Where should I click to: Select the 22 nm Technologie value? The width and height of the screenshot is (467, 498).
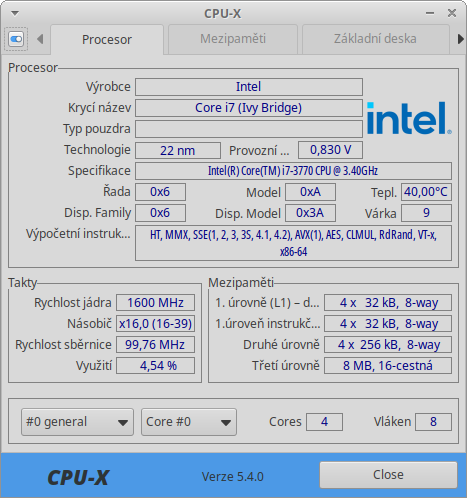(178, 150)
